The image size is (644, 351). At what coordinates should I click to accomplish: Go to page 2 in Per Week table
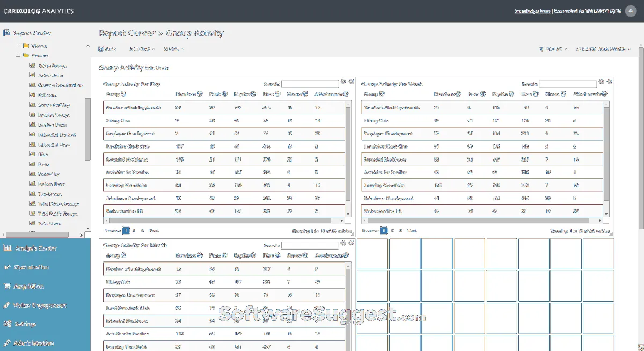pyautogui.click(x=392, y=231)
